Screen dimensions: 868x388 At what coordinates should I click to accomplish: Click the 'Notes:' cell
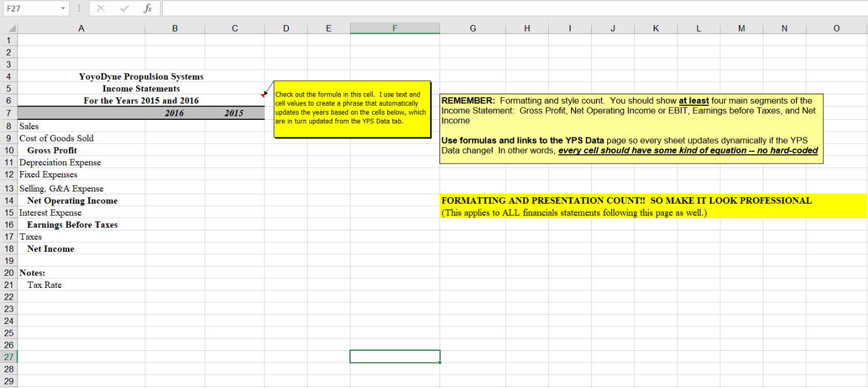coord(81,273)
